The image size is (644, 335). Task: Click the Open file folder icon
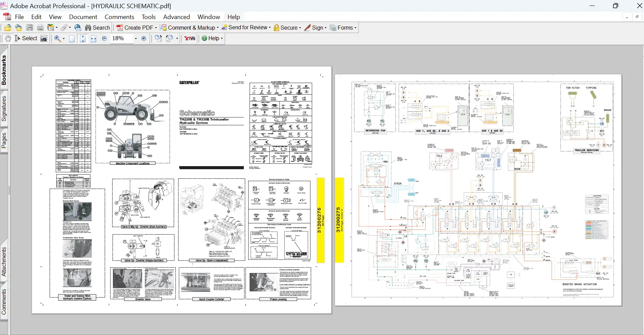(x=7, y=28)
